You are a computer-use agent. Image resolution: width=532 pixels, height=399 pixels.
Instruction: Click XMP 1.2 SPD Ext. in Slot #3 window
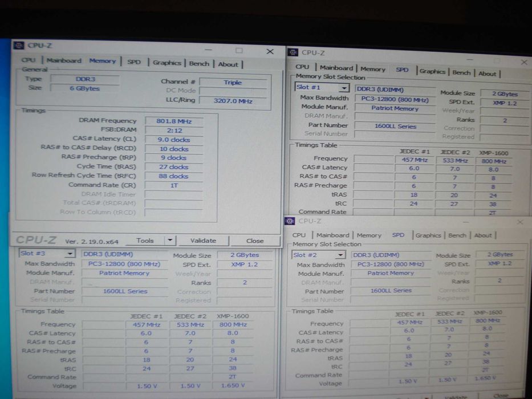(245, 264)
